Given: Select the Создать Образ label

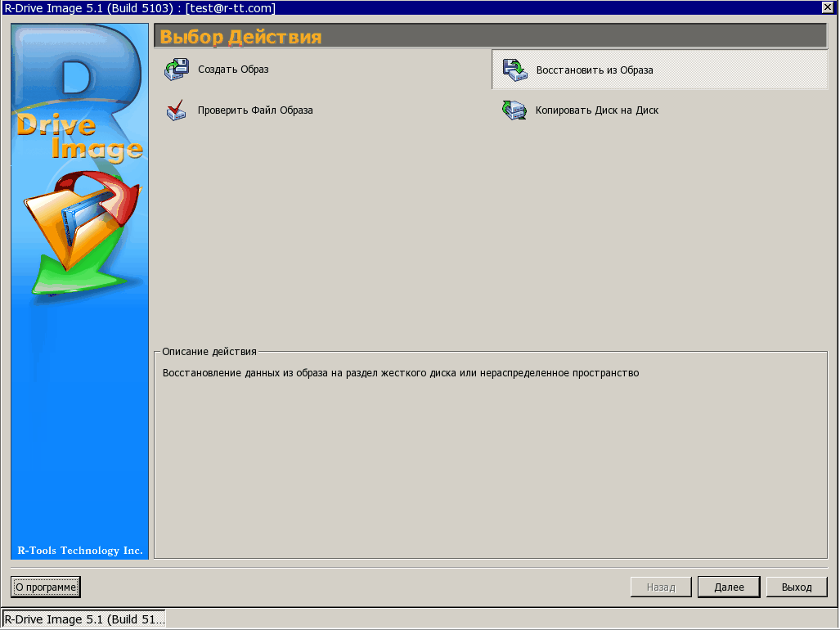Looking at the screenshot, I should point(233,69).
